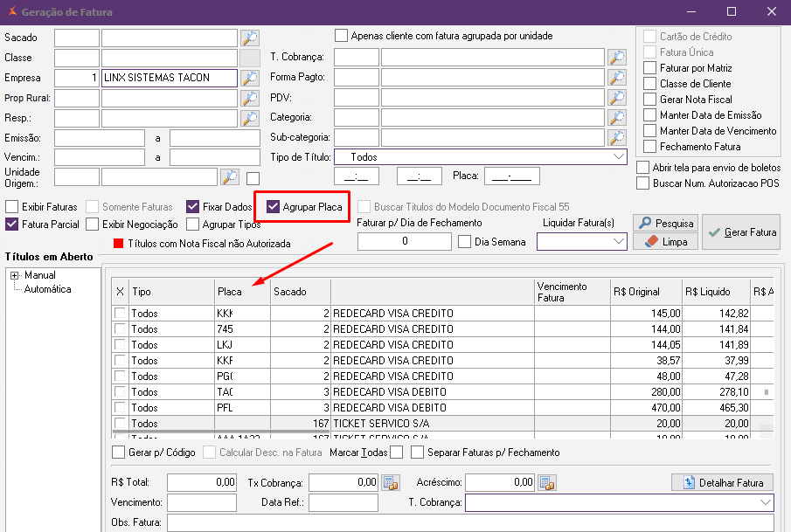Enable Agrupar Tipos checkbox
This screenshot has height=532, width=791.
(192, 224)
